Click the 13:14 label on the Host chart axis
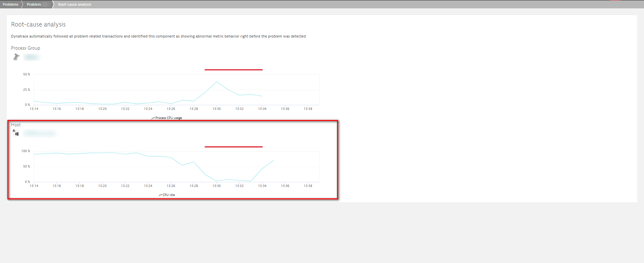Viewport: 644px width, 263px height. [34, 186]
